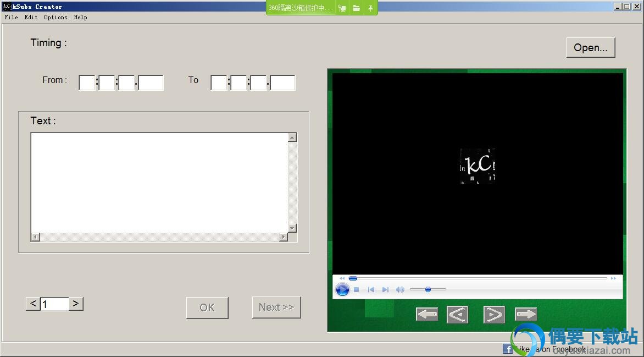The height and width of the screenshot is (357, 644).
Task: Click the kC logo in video area
Action: point(478,166)
